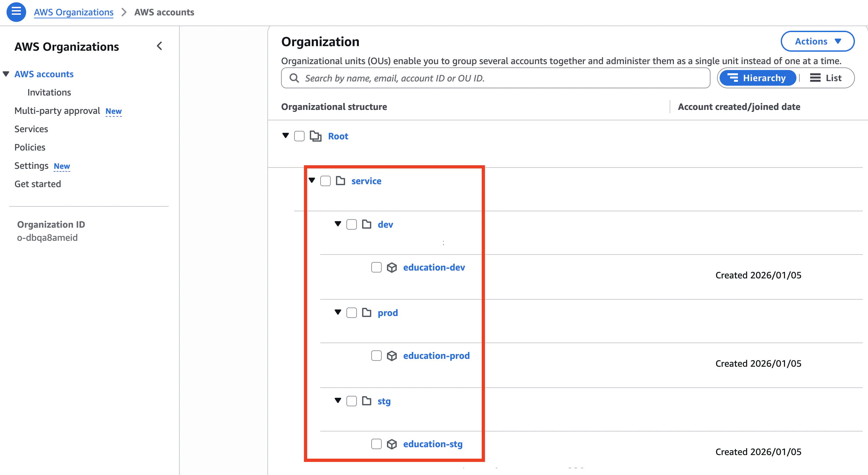
Task: Click the service OU folder icon
Action: [x=340, y=181]
